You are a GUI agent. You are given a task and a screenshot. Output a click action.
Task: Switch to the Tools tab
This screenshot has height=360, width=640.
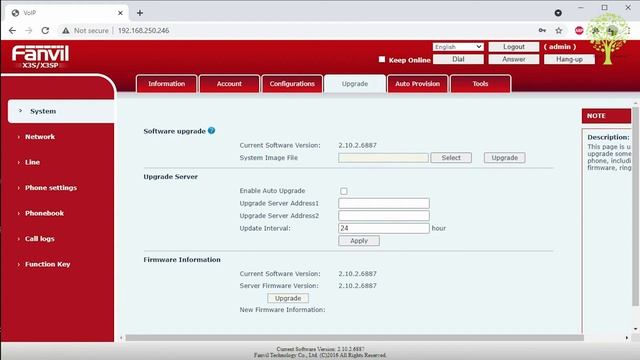coord(480,84)
